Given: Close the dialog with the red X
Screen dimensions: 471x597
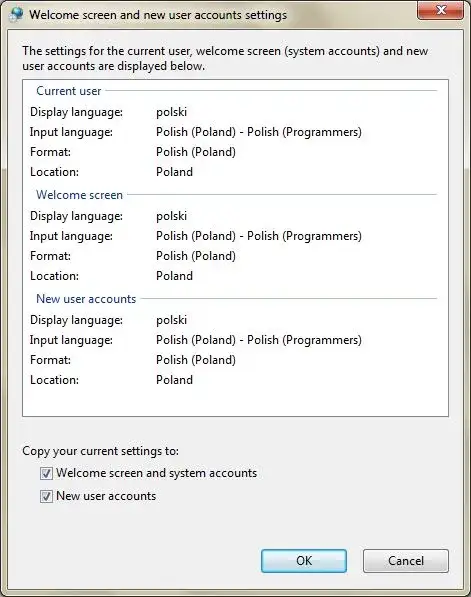Looking at the screenshot, I should [441, 10].
